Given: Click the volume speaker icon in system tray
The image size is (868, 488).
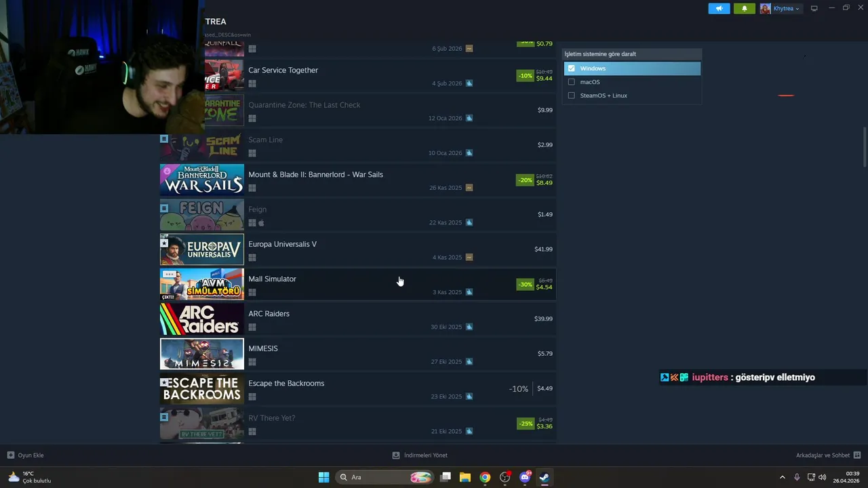Looking at the screenshot, I should click(x=822, y=477).
